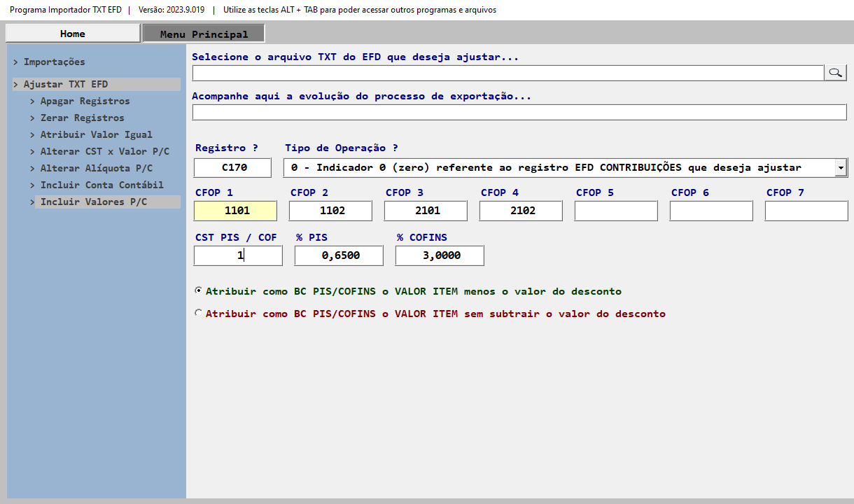Click the export progress field
This screenshot has height=504, width=854.
[519, 112]
